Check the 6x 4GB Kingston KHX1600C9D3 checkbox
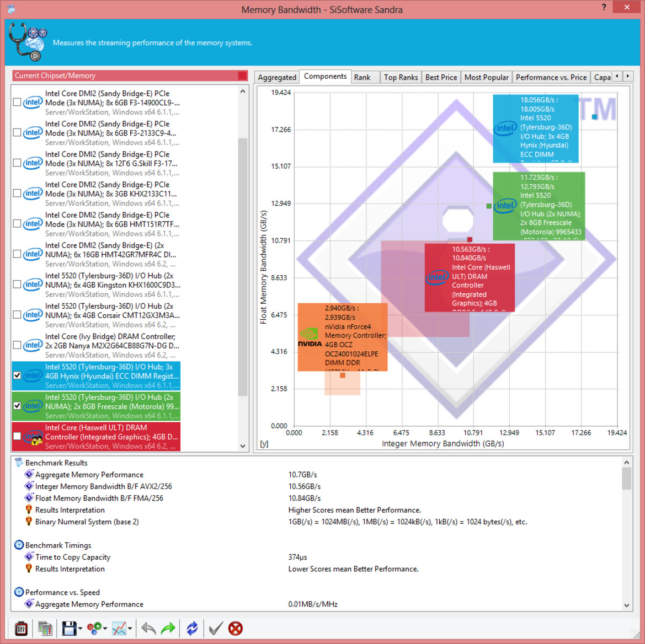The height and width of the screenshot is (644, 645). tap(17, 285)
